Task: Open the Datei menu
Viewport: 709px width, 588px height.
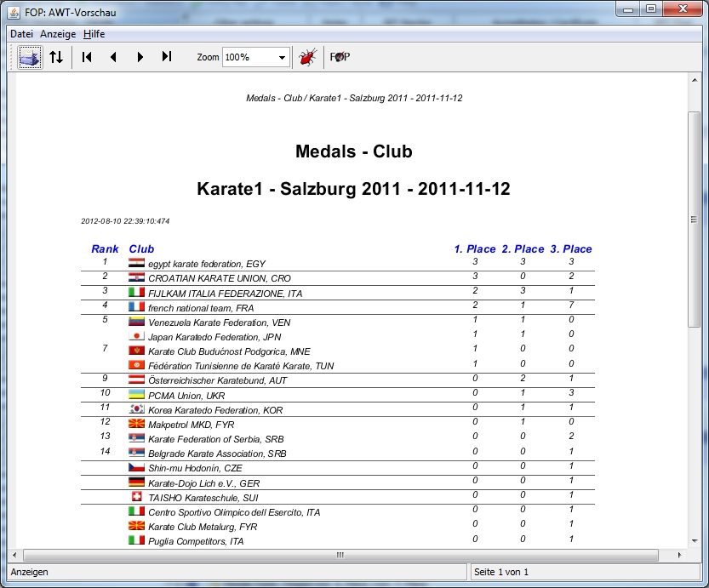Action: 22,34
